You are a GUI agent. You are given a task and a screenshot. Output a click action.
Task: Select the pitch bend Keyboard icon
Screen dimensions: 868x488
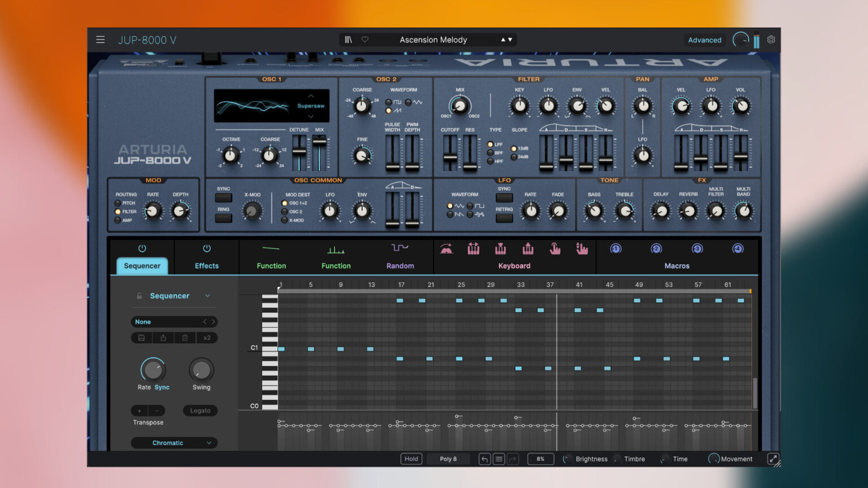point(446,249)
